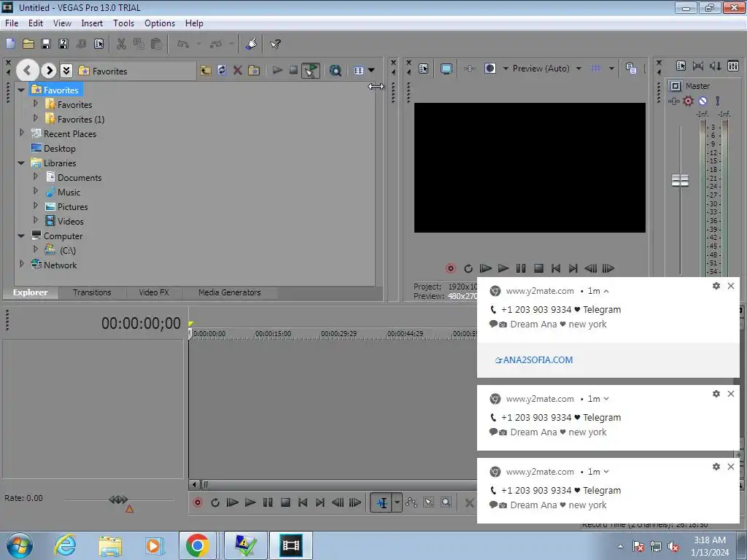Click the Get Media from Web icon
Screen dimensions: 747x560
pyautogui.click(x=336, y=71)
